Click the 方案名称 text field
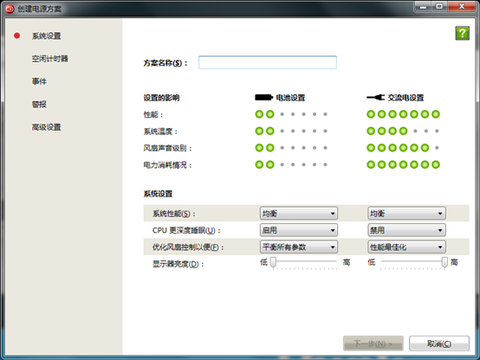The width and height of the screenshot is (480, 360). coord(267,62)
